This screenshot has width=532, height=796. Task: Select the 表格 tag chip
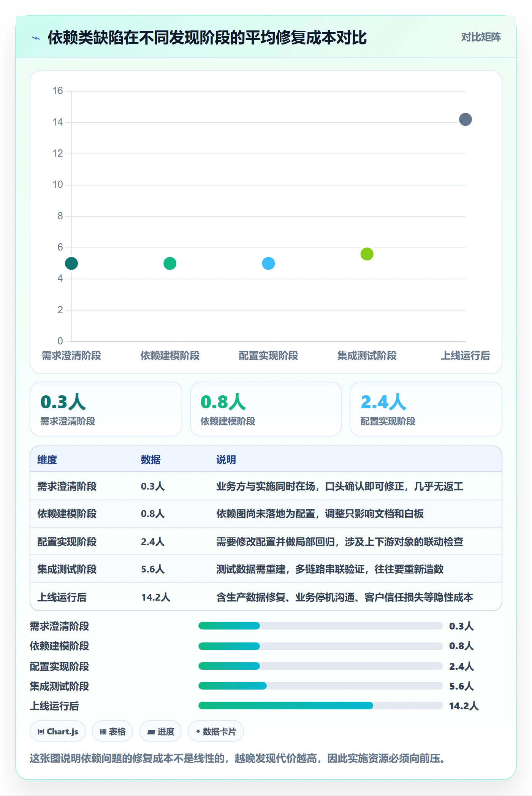coord(112,731)
